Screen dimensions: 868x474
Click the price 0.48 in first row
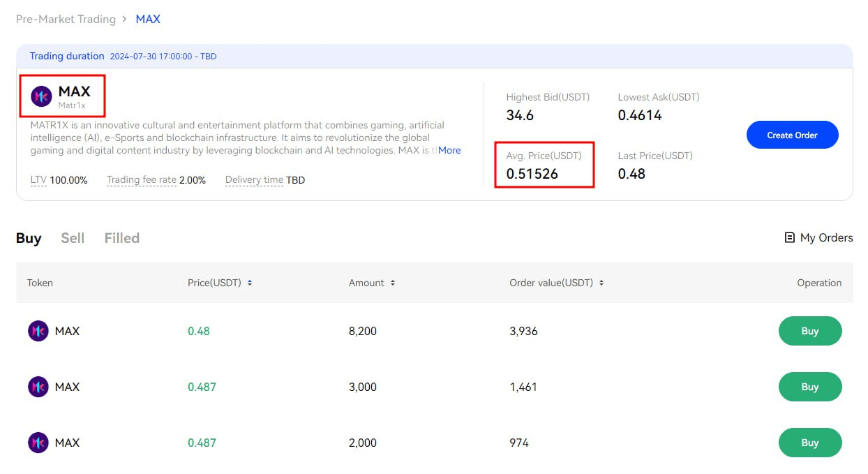pyautogui.click(x=199, y=331)
